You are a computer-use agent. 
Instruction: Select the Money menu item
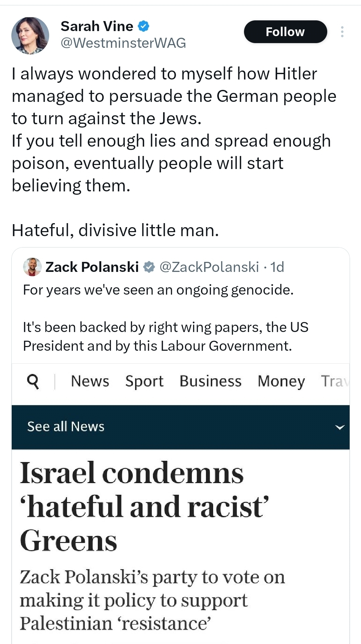pos(281,381)
